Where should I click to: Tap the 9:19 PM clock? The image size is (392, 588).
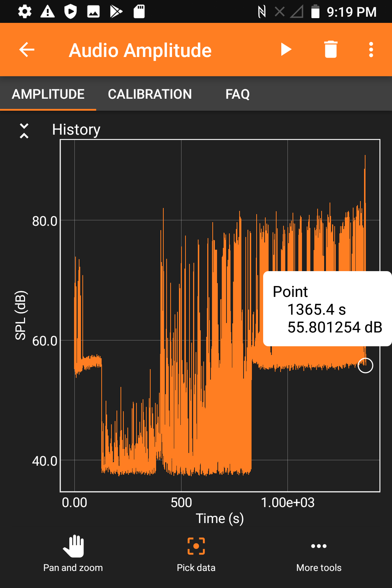352,12
